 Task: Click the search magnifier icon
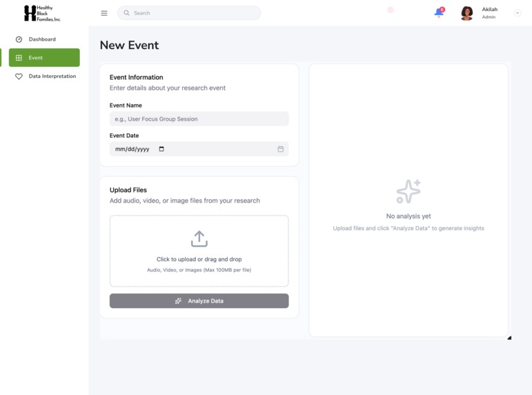pyautogui.click(x=126, y=13)
